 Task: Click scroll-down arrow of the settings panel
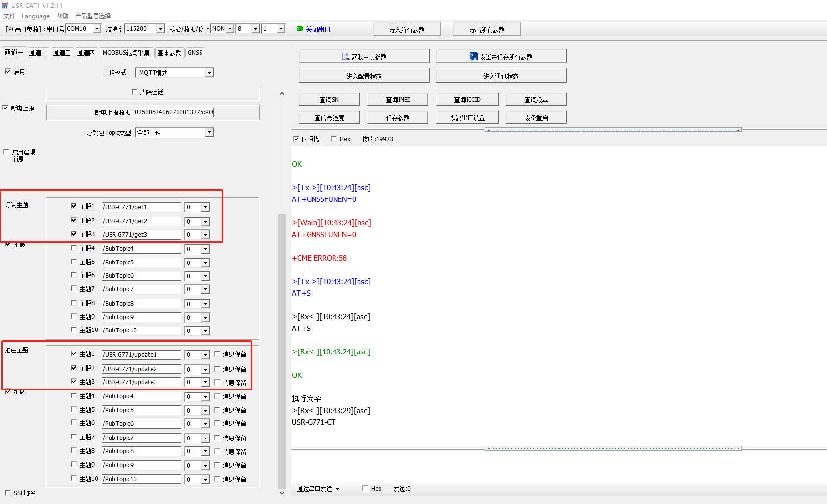(x=282, y=493)
